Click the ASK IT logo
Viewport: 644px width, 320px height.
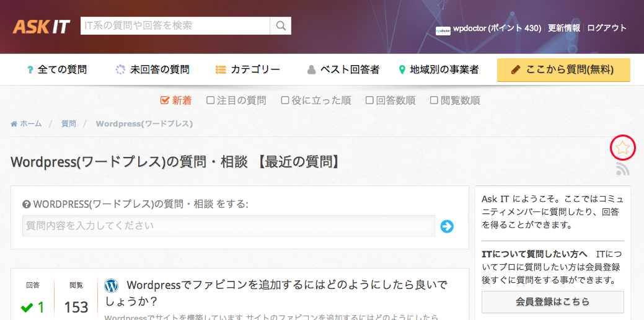point(42,27)
